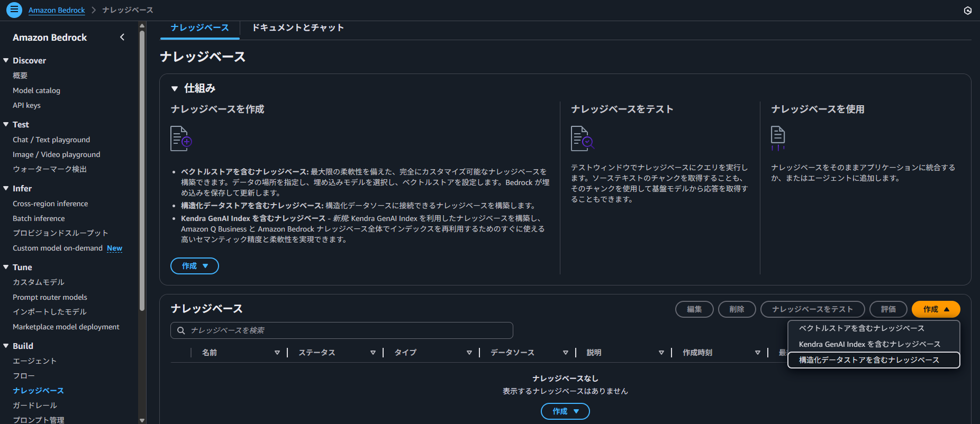This screenshot has height=424, width=980.
Task: Open インポートしたモデル in the sidebar
Action: [x=50, y=312]
